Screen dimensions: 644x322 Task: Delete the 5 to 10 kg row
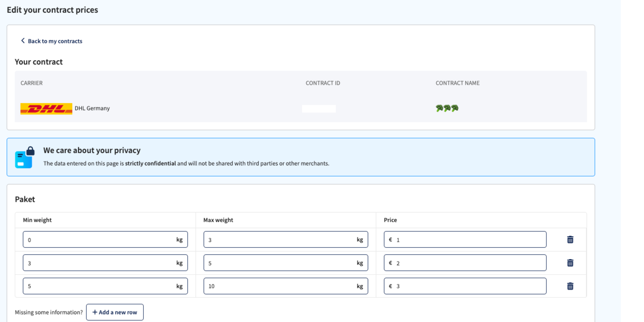570,286
